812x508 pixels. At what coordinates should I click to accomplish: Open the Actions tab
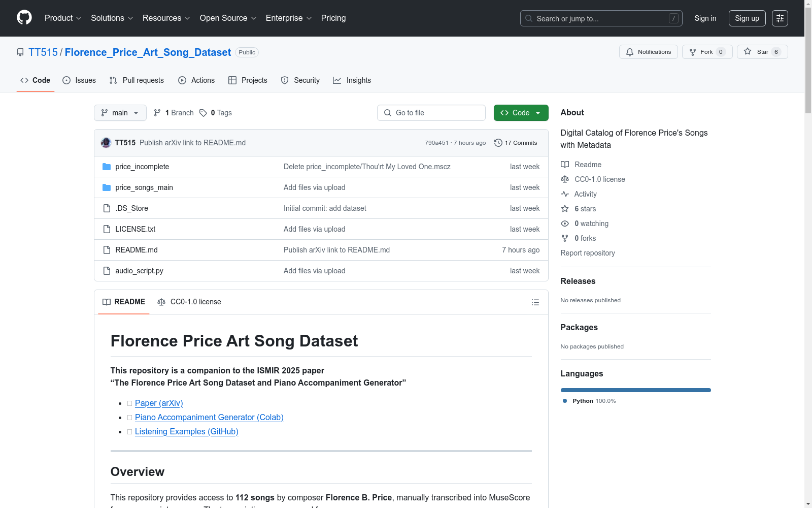[196, 80]
